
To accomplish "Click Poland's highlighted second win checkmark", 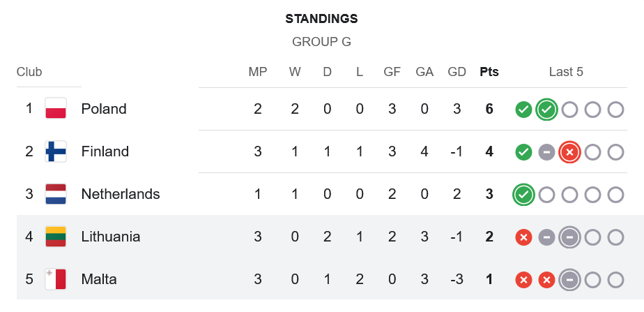I will pyautogui.click(x=546, y=110).
